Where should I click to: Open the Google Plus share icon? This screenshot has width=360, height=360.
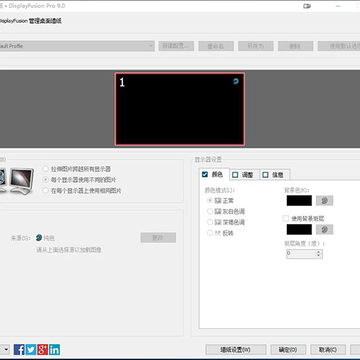pyautogui.click(x=43, y=349)
